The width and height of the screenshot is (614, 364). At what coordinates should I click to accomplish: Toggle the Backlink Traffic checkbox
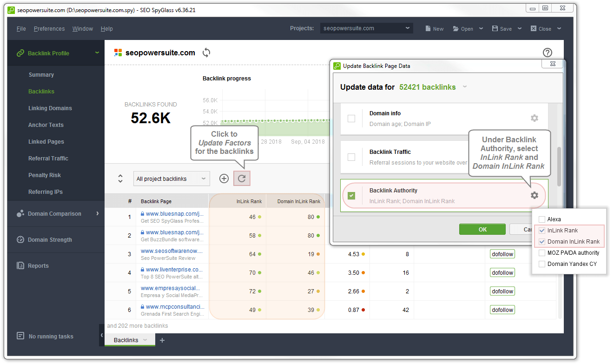pyautogui.click(x=351, y=157)
